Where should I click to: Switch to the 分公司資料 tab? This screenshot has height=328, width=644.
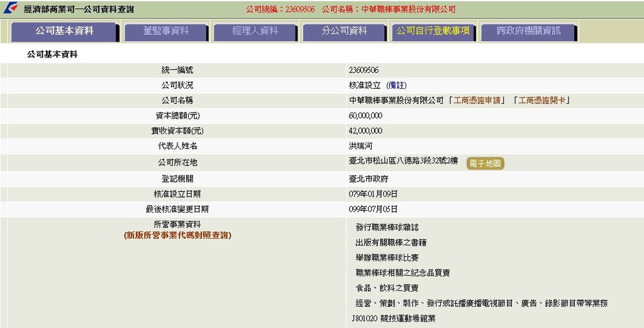click(344, 31)
